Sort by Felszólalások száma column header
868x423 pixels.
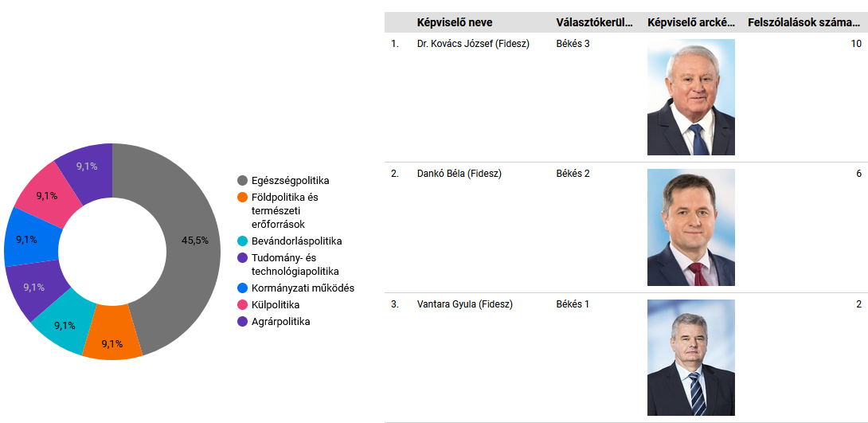coord(803,22)
